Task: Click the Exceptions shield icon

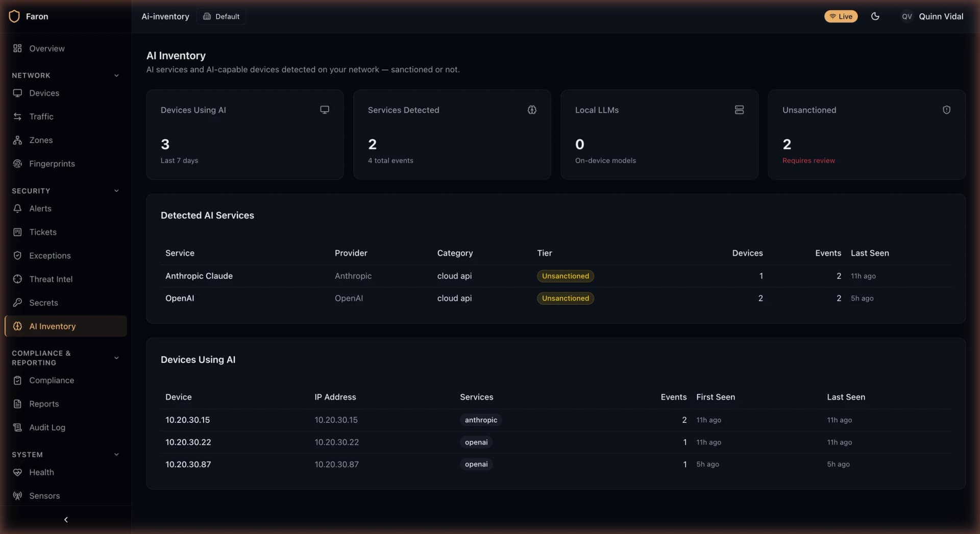Action: 17,255
